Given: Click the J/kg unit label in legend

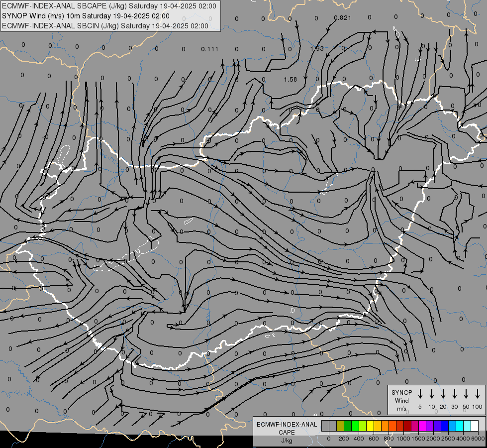Looking at the screenshot, I should (x=287, y=441).
